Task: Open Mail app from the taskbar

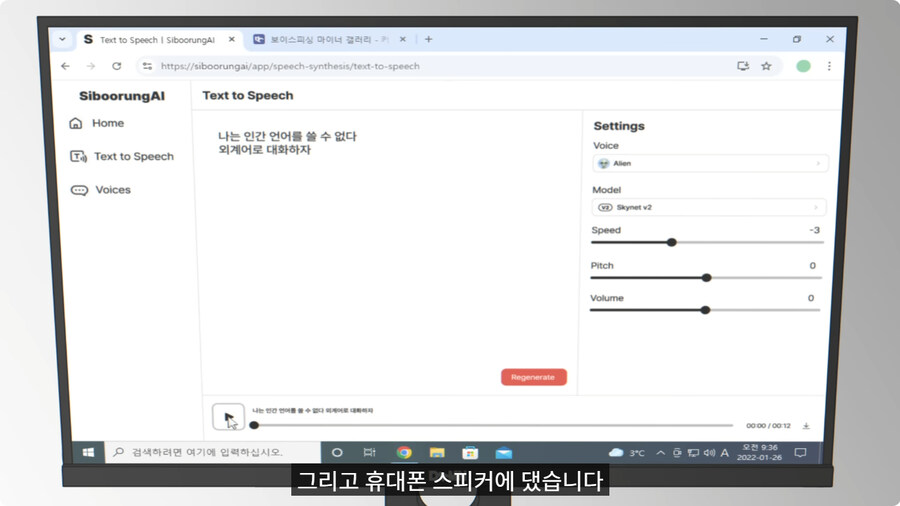Action: point(503,453)
